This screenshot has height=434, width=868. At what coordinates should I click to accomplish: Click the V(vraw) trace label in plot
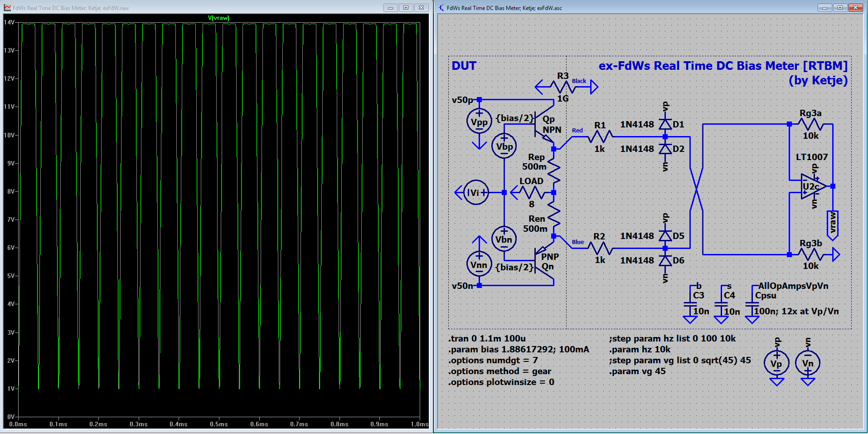tap(218, 18)
